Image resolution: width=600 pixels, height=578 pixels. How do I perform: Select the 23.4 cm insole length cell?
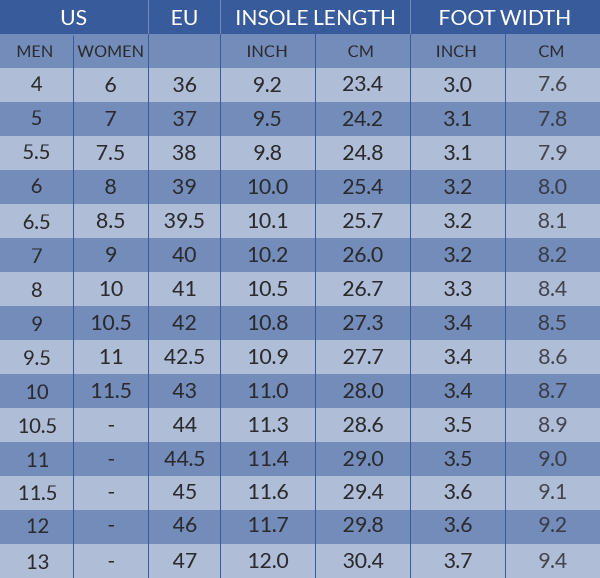coord(362,85)
